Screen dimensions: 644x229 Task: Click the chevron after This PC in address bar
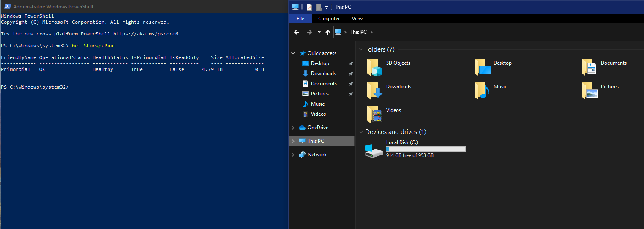click(371, 32)
